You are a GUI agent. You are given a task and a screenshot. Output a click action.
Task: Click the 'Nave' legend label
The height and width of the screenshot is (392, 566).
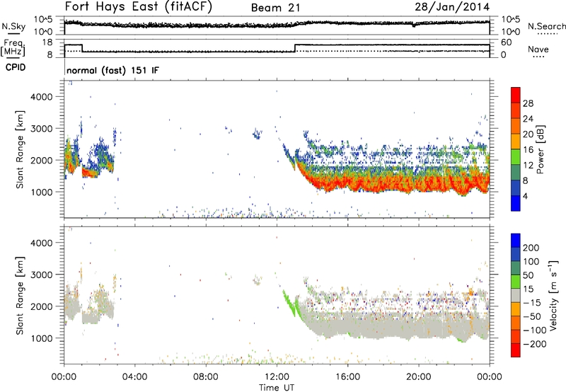pos(538,50)
